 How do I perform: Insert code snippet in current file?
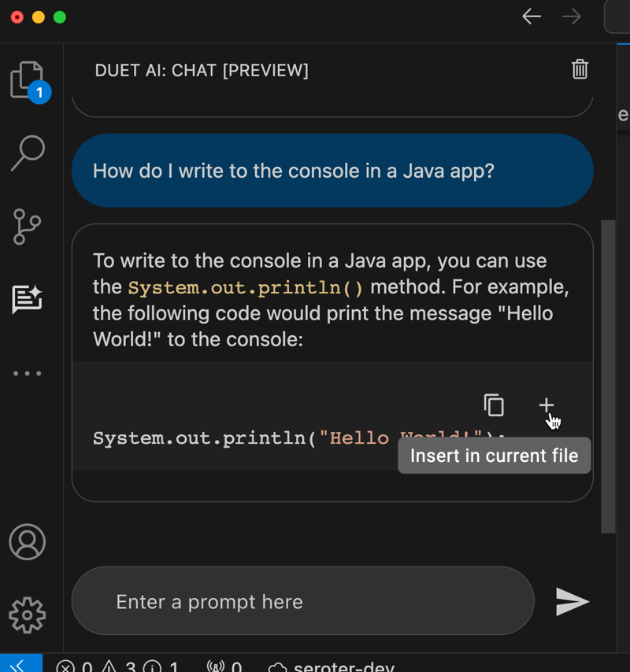(546, 405)
